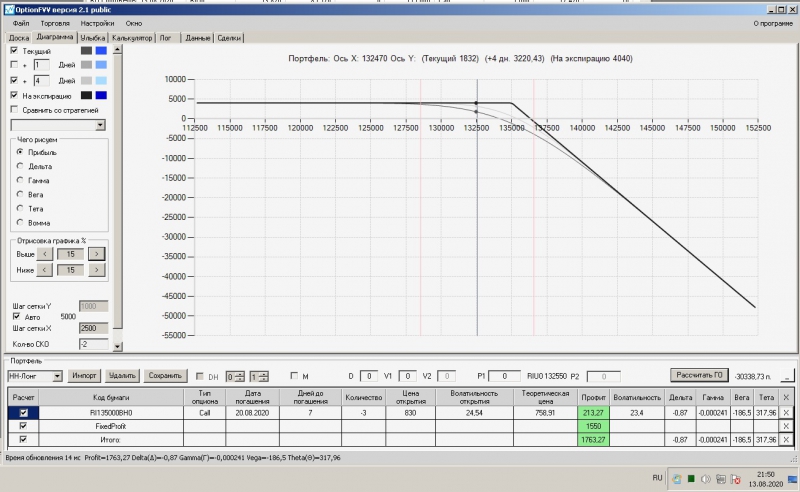Click the light blue +4 Дней swatch
This screenshot has width=800, height=492.
pos(101,80)
